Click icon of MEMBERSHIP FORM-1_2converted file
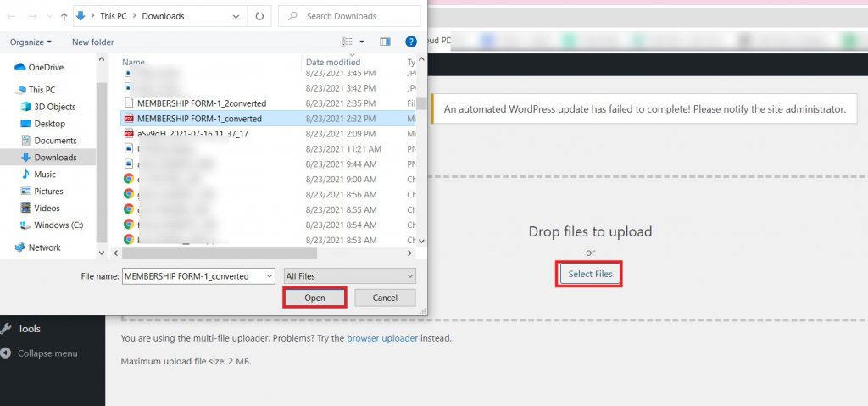 129,103
